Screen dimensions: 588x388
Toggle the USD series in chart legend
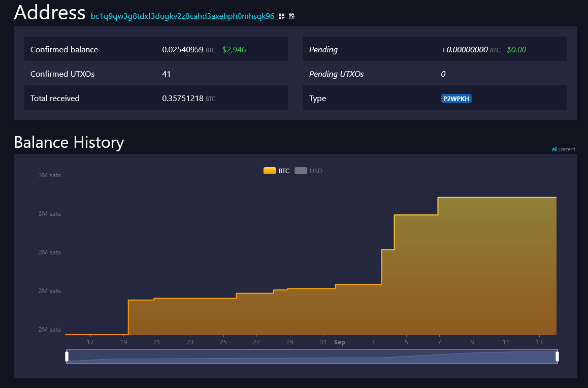[x=316, y=171]
